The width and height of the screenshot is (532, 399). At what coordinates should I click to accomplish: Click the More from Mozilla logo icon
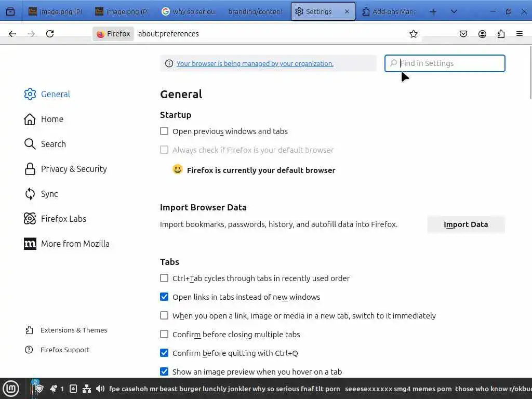tap(30, 244)
